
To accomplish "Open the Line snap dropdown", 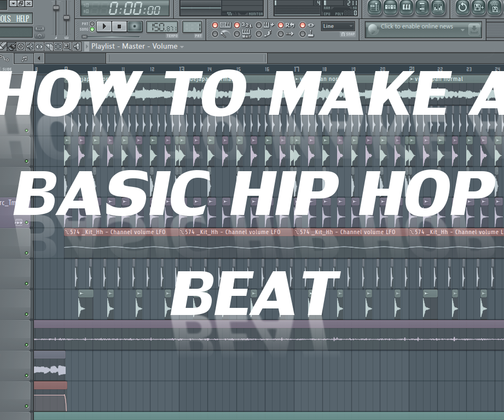I will [x=338, y=26].
